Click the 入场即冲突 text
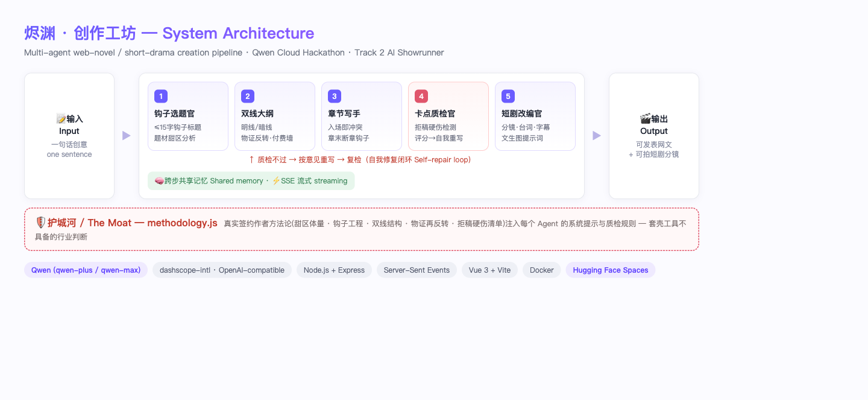Screen dimensions: 868x400 [345, 127]
